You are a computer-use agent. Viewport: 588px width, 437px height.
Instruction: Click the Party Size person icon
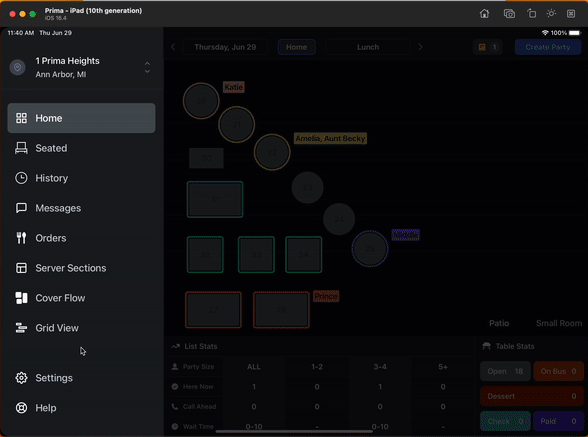click(175, 366)
